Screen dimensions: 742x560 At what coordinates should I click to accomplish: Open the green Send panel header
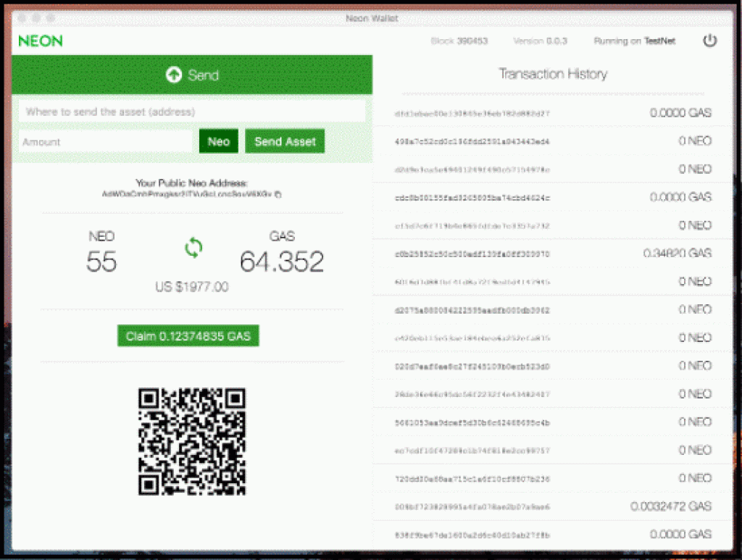pyautogui.click(x=192, y=75)
